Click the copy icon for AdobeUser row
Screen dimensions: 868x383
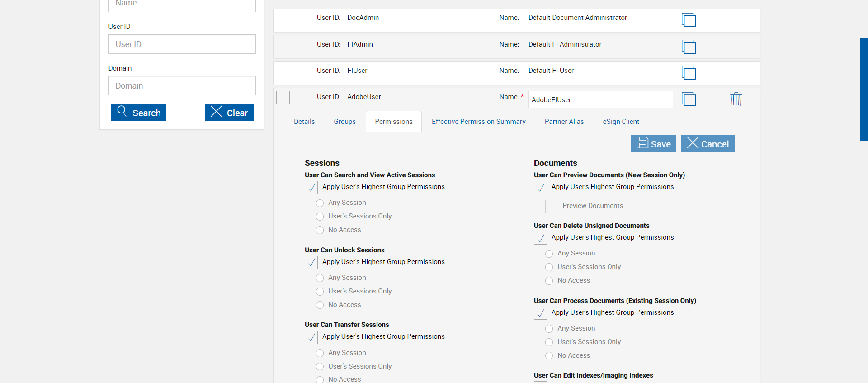click(x=689, y=99)
